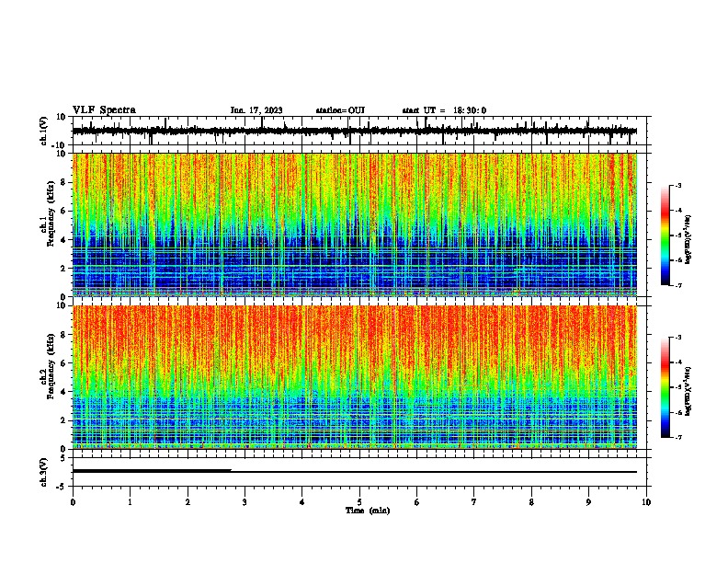
Task: Click the "Time (min)" axis label
Action: pos(368,511)
